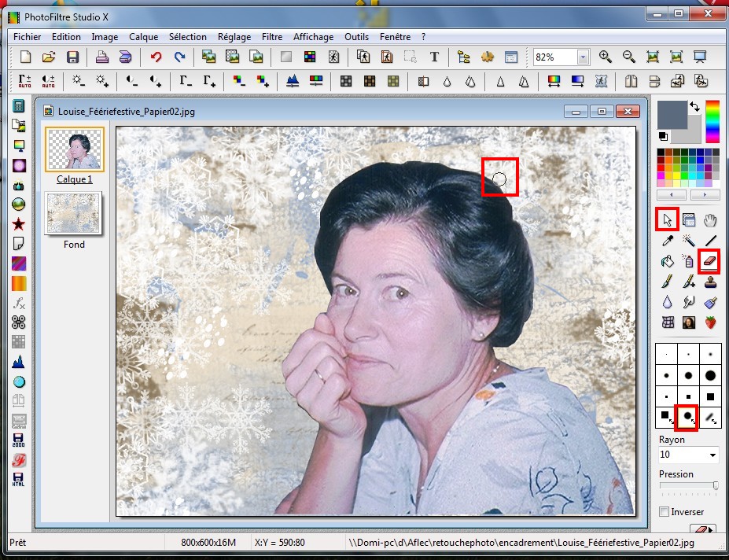This screenshot has height=560, width=729.
Task: Choose the square resizable brush shape
Action: point(666,418)
